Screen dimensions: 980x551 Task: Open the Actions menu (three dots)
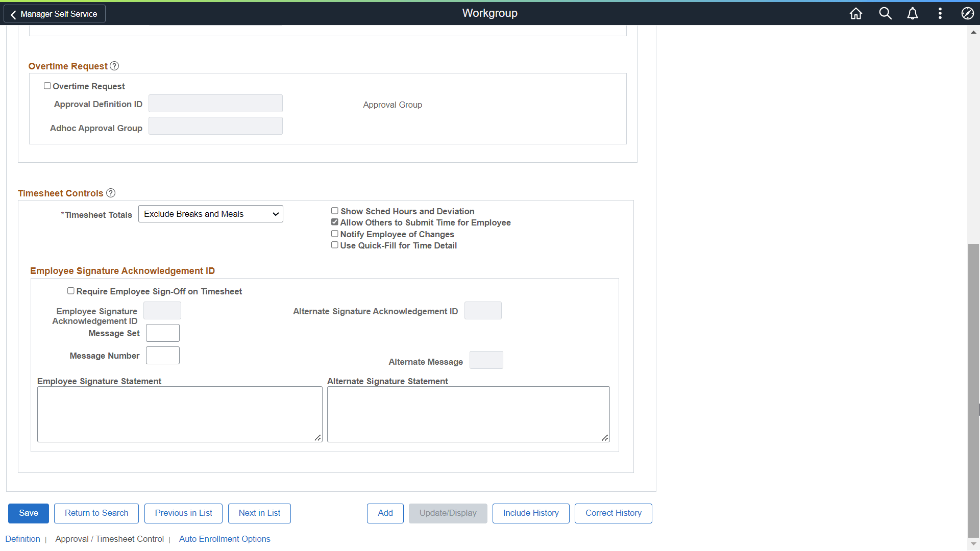[x=940, y=13]
